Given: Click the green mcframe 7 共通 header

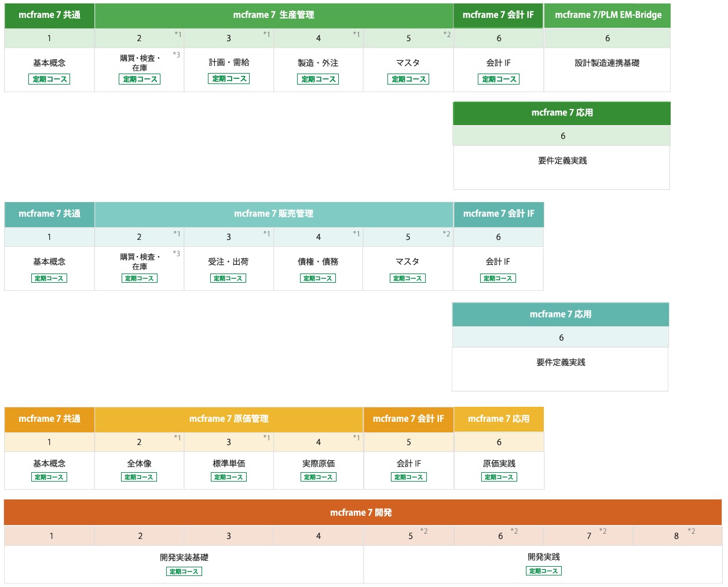Looking at the screenshot, I should tap(49, 15).
